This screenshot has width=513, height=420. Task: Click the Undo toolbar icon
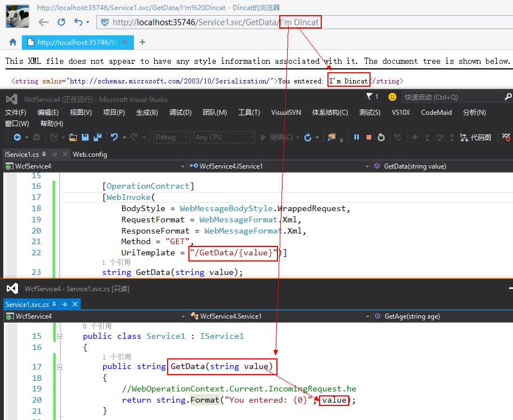(114, 137)
